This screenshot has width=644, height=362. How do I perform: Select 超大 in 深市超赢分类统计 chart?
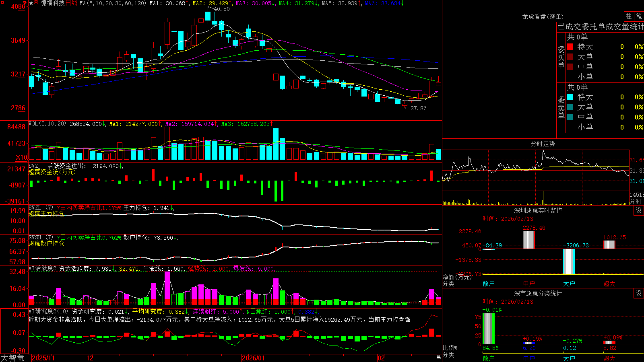(x=609, y=358)
